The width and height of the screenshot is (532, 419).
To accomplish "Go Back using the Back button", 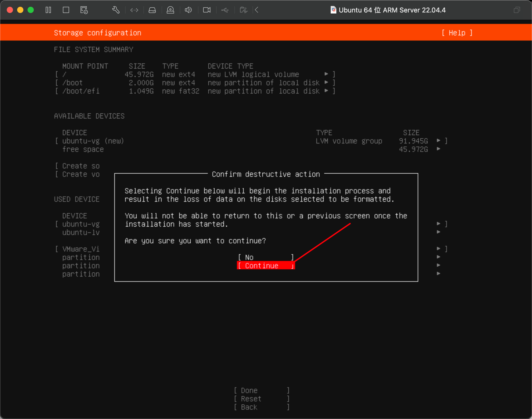I will (x=262, y=407).
